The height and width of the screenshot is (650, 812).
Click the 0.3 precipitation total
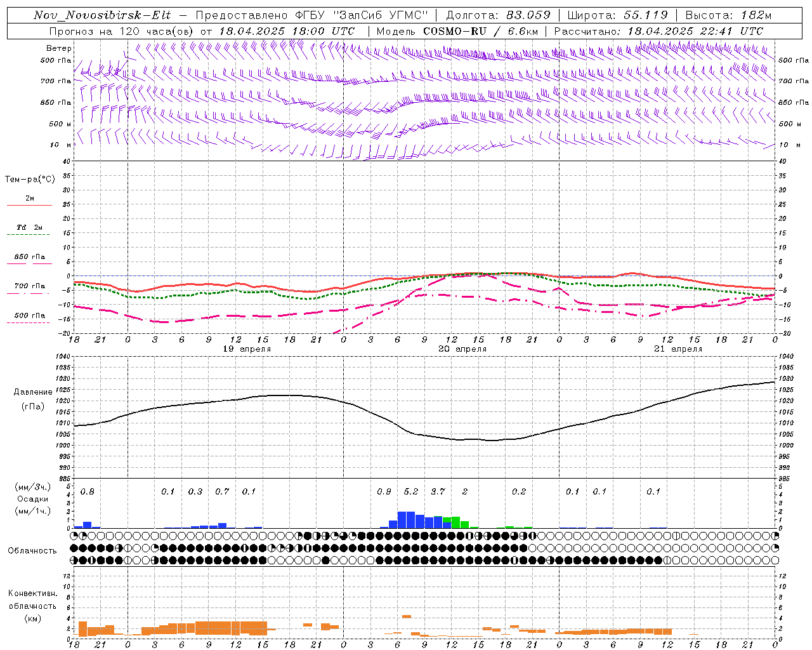point(195,492)
